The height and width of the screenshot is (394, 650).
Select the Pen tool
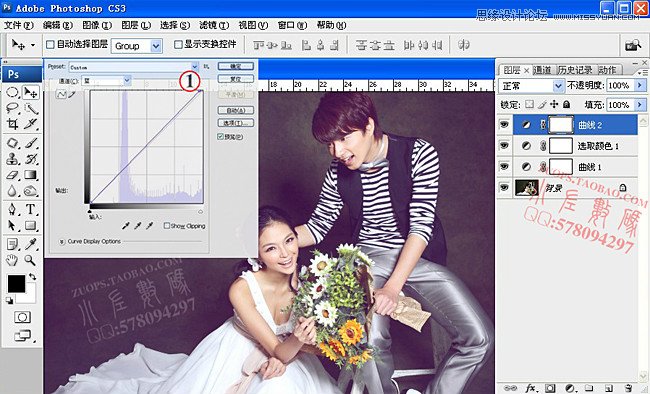(12, 209)
